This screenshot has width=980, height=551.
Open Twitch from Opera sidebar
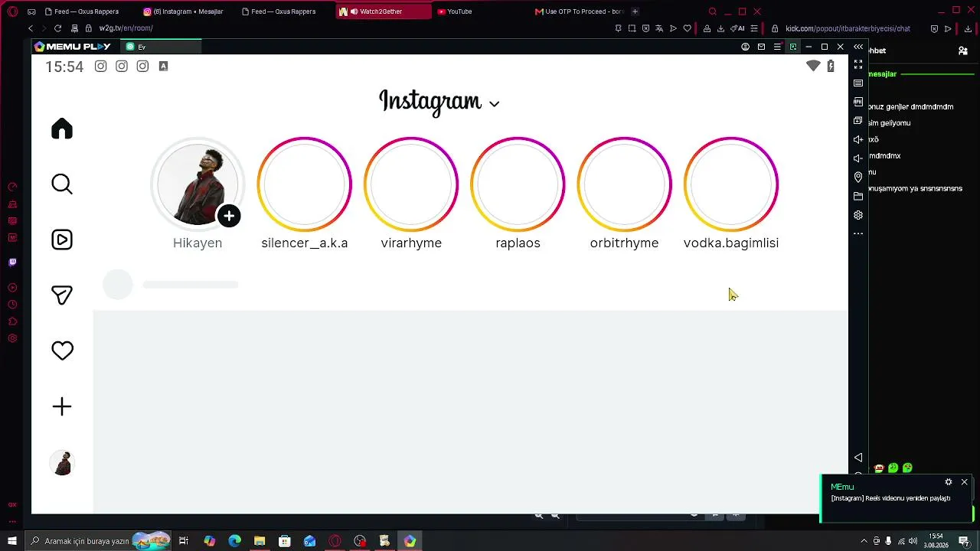[x=12, y=262]
